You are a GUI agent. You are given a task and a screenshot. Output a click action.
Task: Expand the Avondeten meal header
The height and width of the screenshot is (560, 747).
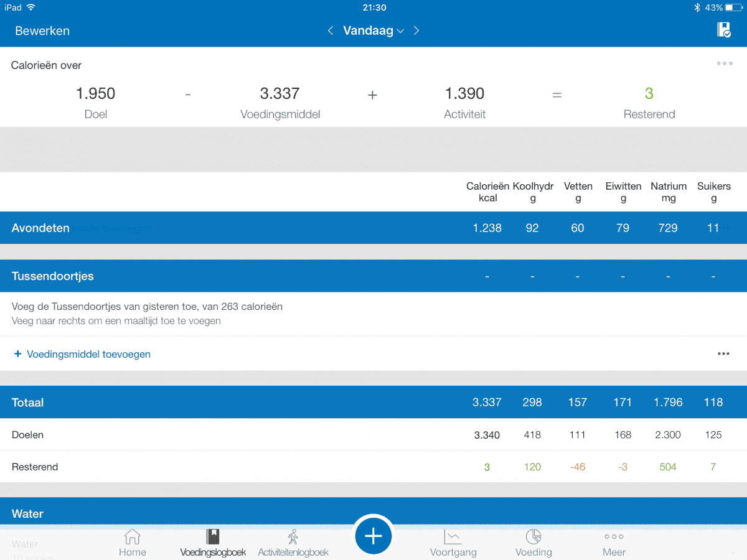click(x=40, y=228)
